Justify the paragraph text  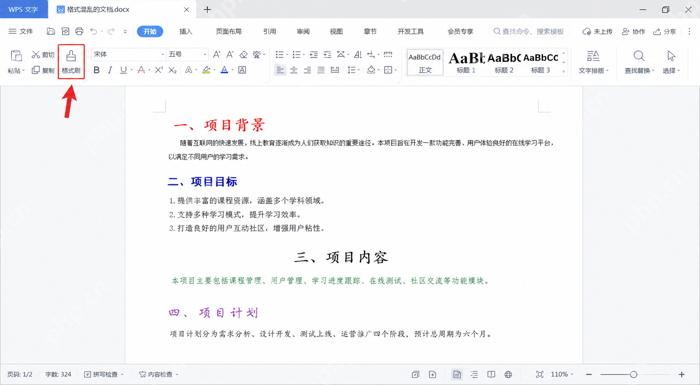pyautogui.click(x=321, y=70)
